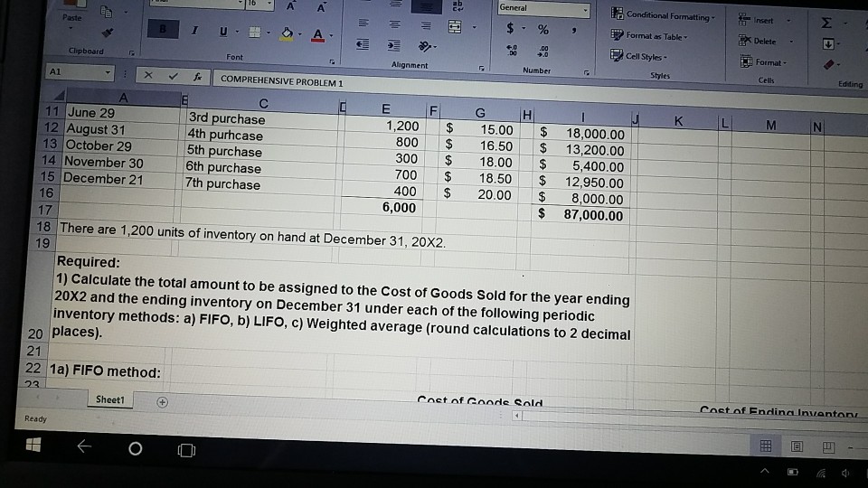Image resolution: width=868 pixels, height=488 pixels.
Task: Align text right
Action: (x=425, y=25)
